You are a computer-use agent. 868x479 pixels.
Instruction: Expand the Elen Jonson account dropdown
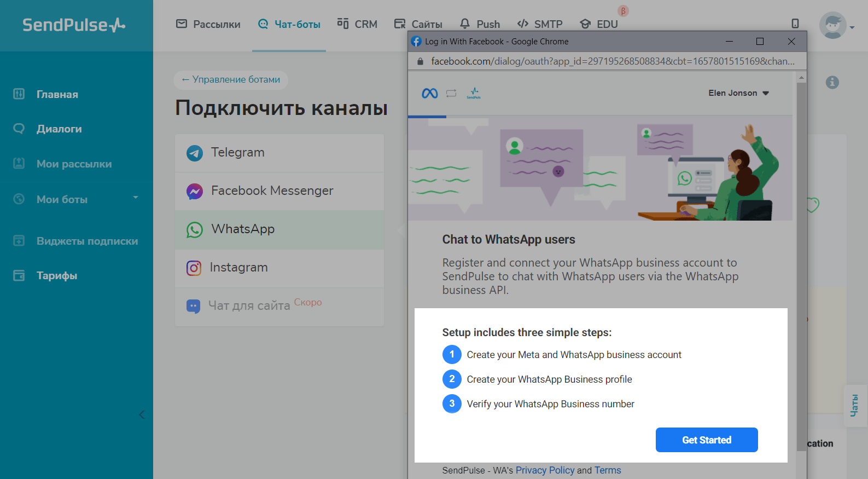click(x=738, y=93)
